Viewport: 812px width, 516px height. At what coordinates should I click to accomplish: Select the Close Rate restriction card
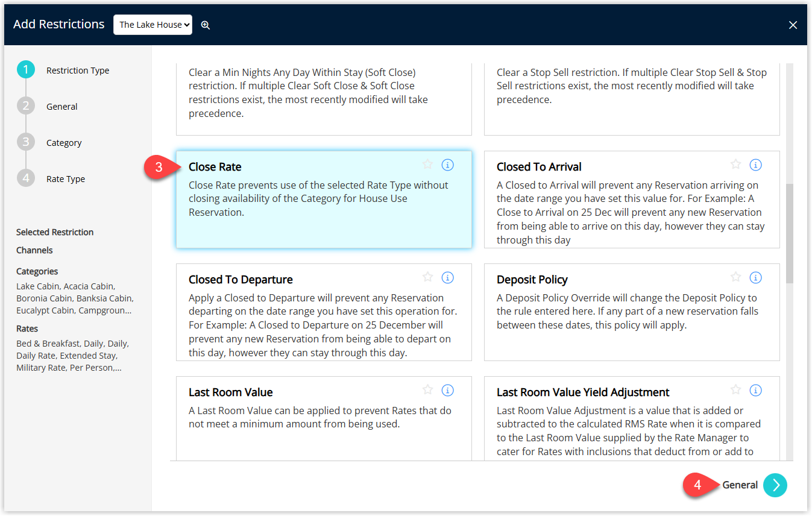click(x=324, y=199)
